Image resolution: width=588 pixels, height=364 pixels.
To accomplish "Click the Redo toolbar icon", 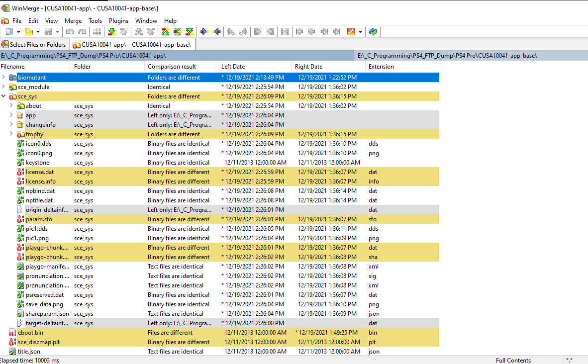I will (82, 32).
